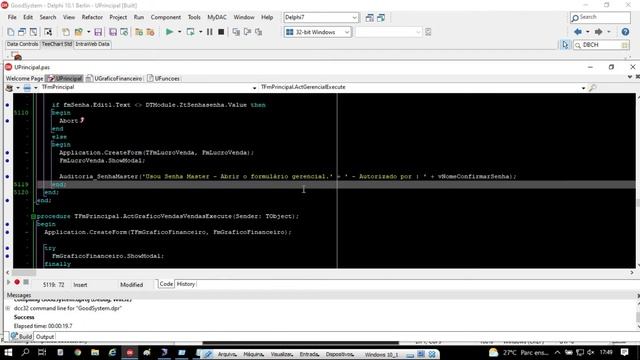Open the Delphi7 desktop layout dropdown
Viewport: 640px width, 360px height.
click(354, 18)
